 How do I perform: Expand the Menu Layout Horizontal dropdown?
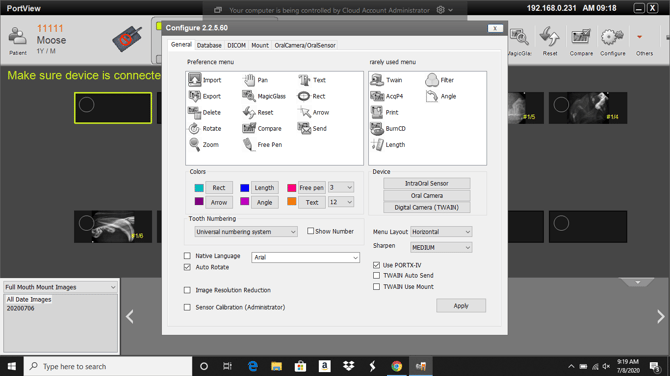point(441,232)
